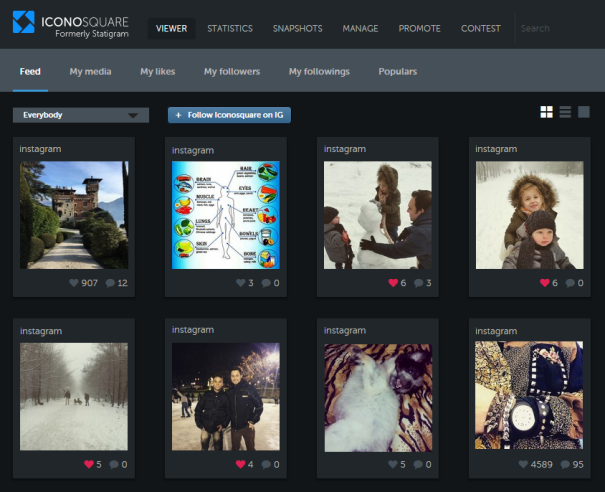Open the Everybody filter dropdown
The height and width of the screenshot is (492, 605).
pyautogui.click(x=81, y=115)
